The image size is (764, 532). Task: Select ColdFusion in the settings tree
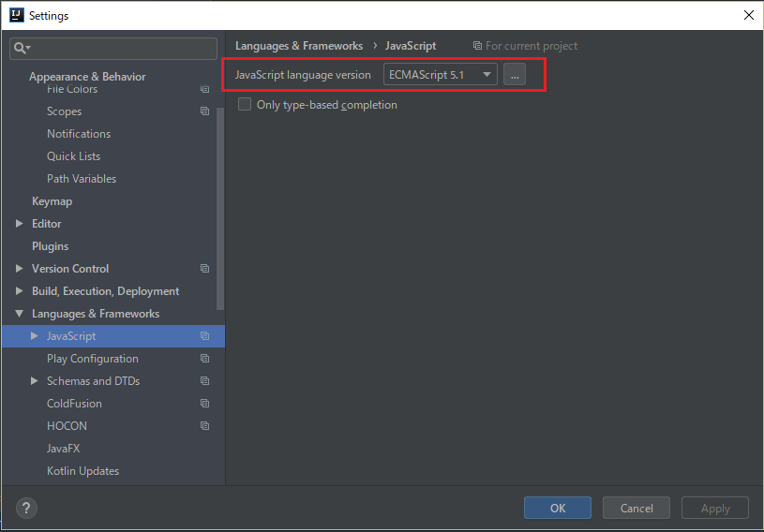pos(74,404)
